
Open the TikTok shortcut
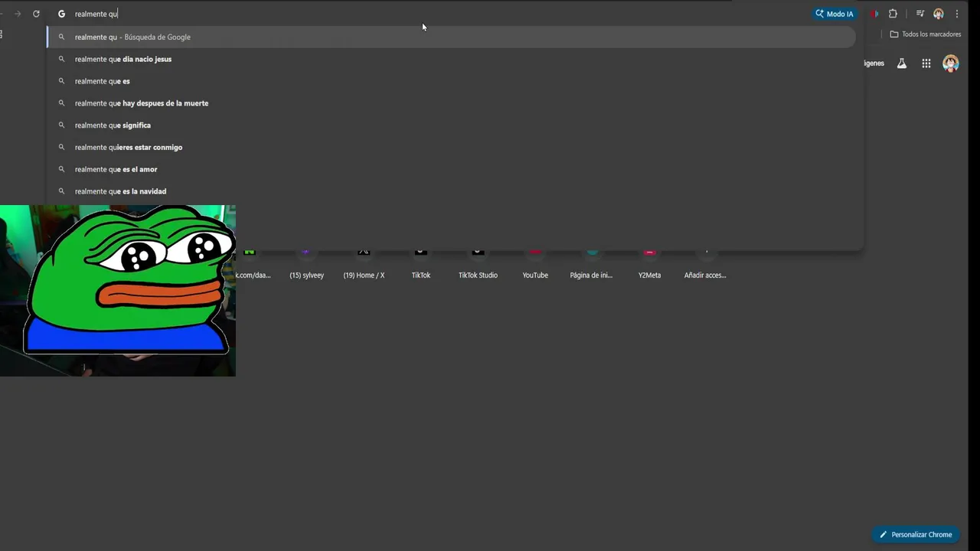421,263
